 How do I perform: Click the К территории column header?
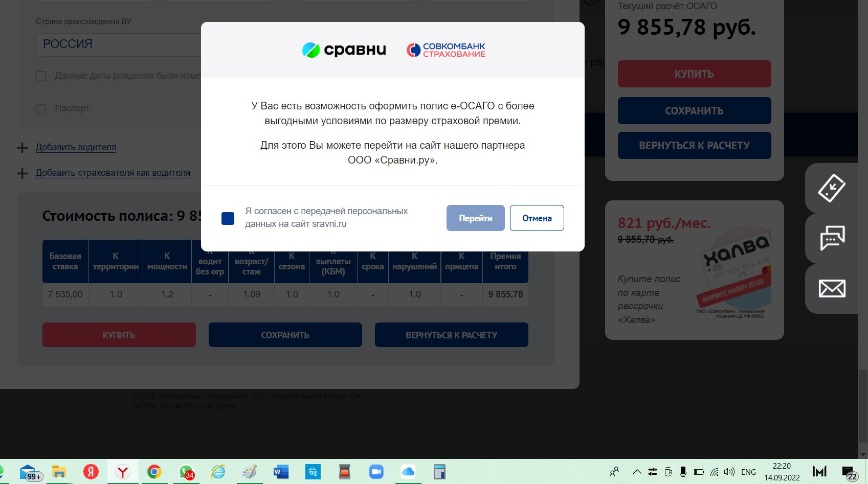pyautogui.click(x=116, y=261)
